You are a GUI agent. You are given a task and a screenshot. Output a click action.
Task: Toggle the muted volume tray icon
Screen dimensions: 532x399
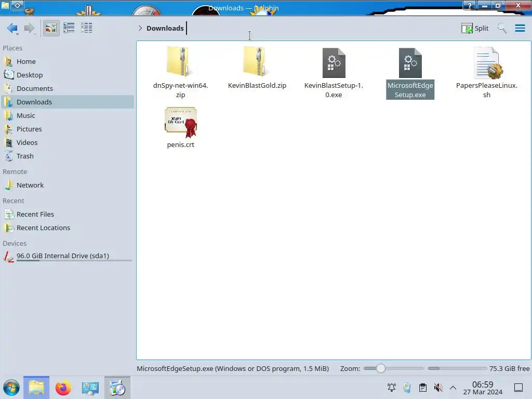[438, 388]
